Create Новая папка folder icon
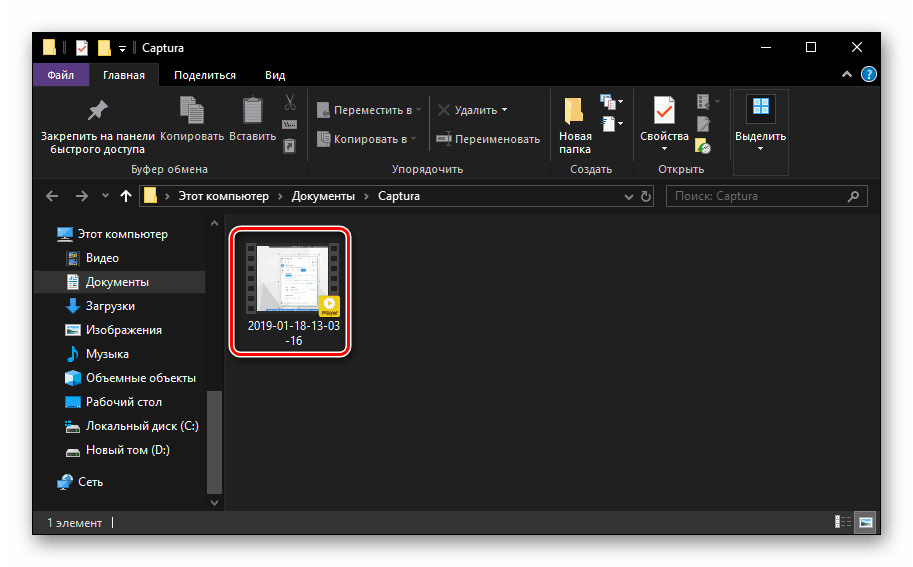This screenshot has width=913, height=567. point(574,111)
